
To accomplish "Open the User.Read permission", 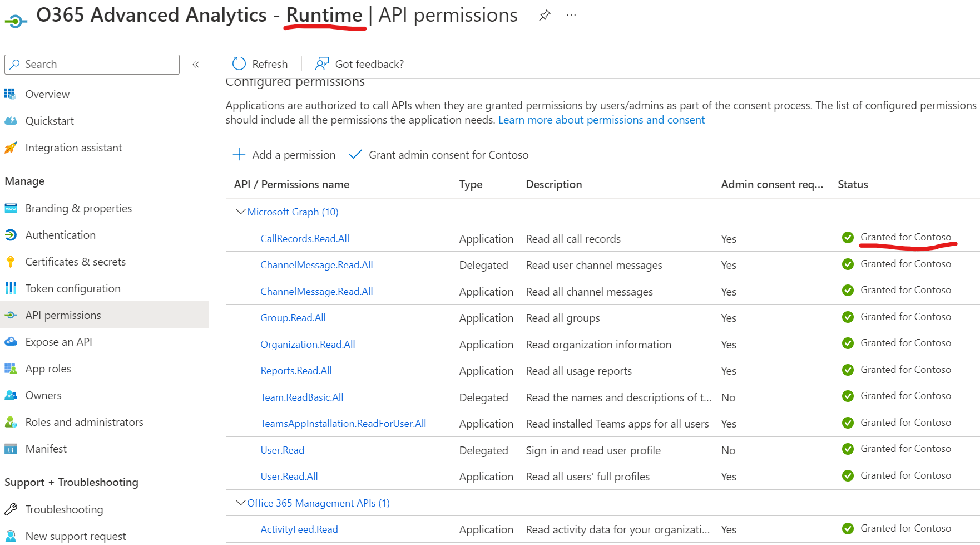I will tap(282, 450).
